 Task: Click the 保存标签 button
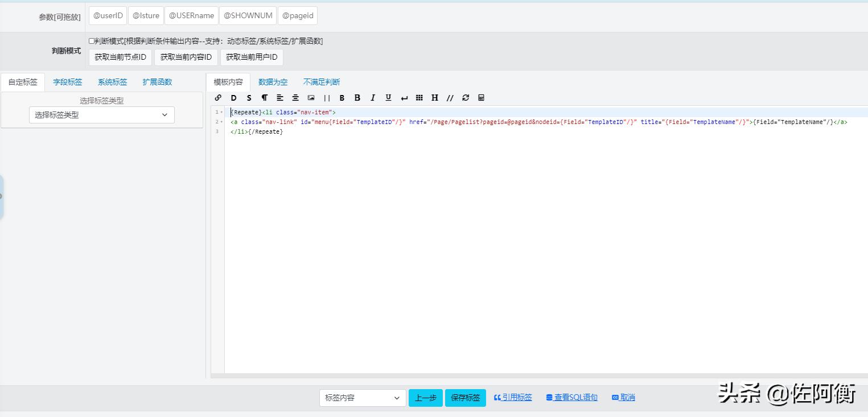(x=465, y=398)
